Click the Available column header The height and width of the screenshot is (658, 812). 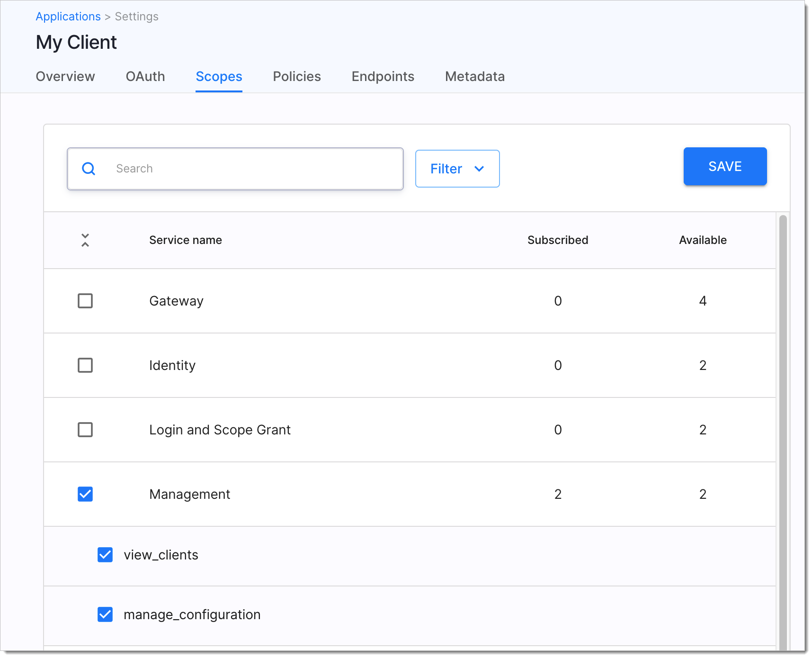click(703, 240)
